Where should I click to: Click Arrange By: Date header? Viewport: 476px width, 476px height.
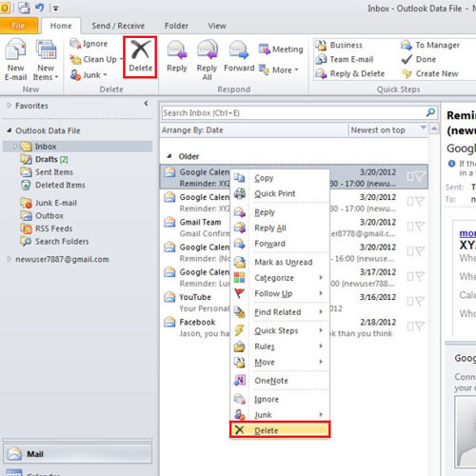[192, 130]
